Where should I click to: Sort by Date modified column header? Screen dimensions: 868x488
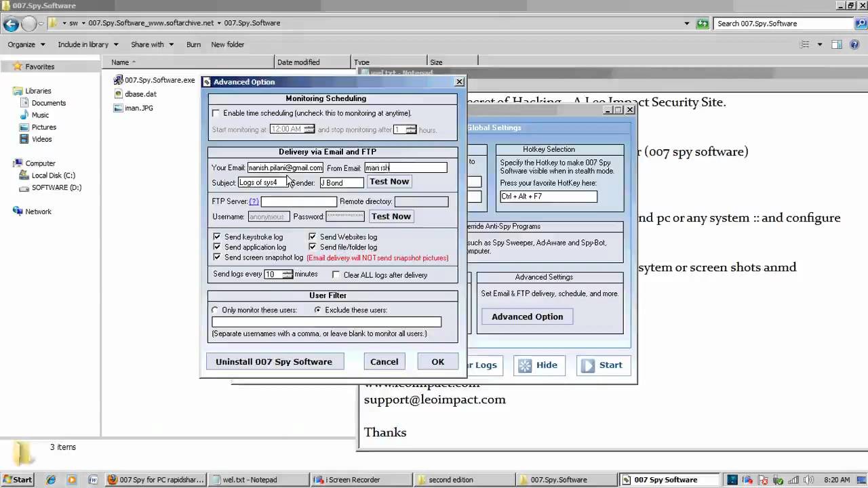(x=314, y=62)
